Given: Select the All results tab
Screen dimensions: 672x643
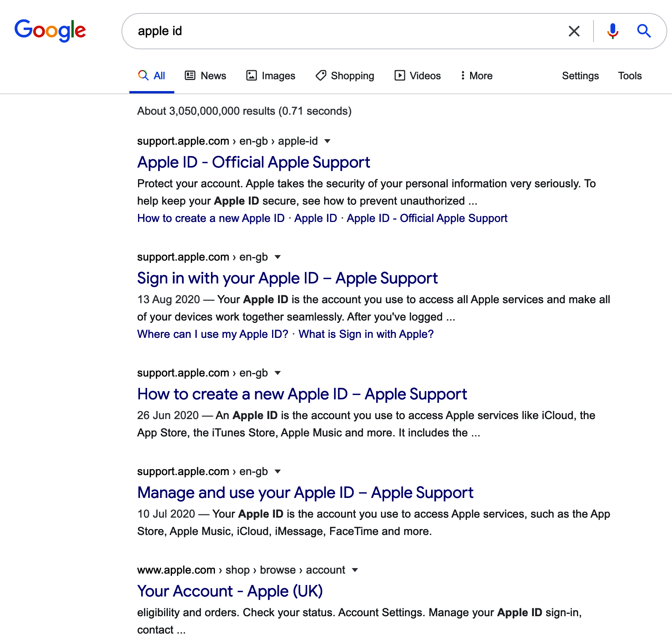Looking at the screenshot, I should tap(152, 76).
